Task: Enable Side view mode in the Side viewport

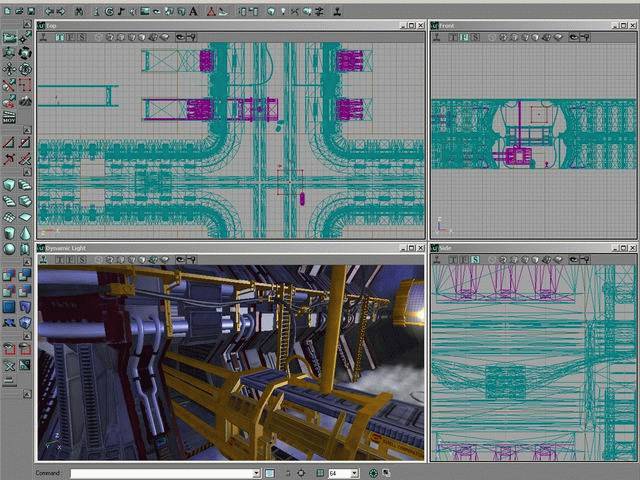Action: pyautogui.click(x=476, y=259)
